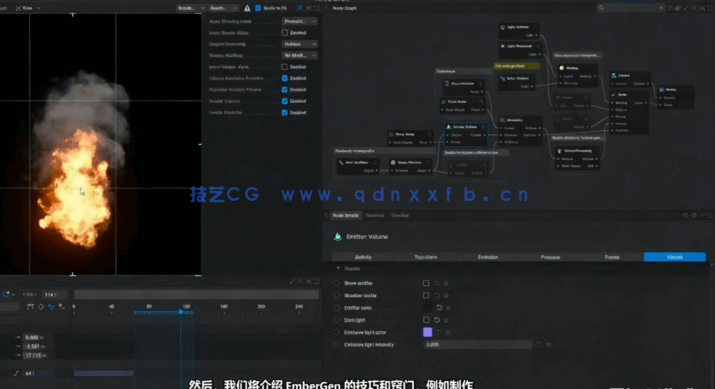Image resolution: width=715 pixels, height=389 pixels.
Task: Click the rightmost icon in timeline tool row
Action: [x=62, y=306]
